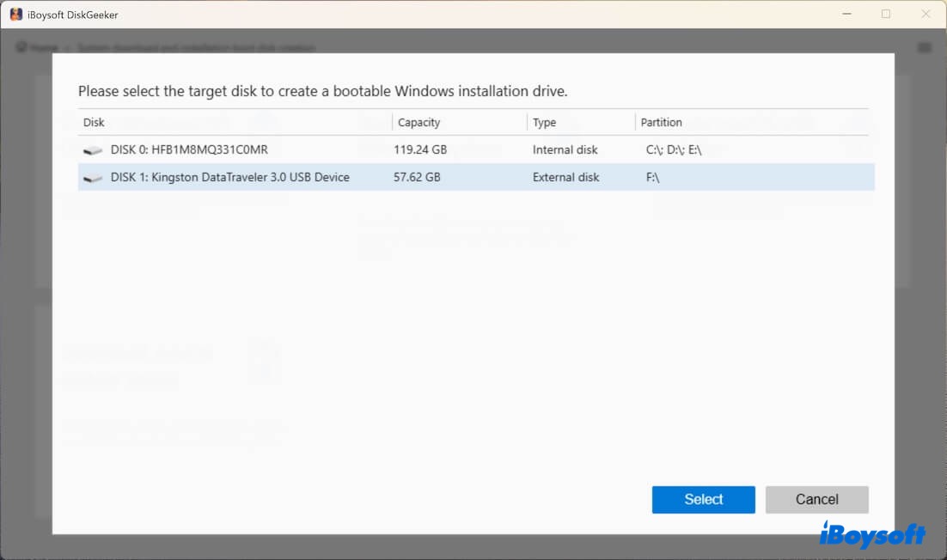The height and width of the screenshot is (560, 947).
Task: Click the Partition column header
Action: [x=662, y=123]
